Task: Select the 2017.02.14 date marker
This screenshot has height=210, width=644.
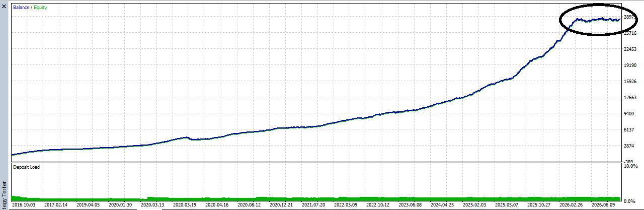Action: pyautogui.click(x=57, y=205)
